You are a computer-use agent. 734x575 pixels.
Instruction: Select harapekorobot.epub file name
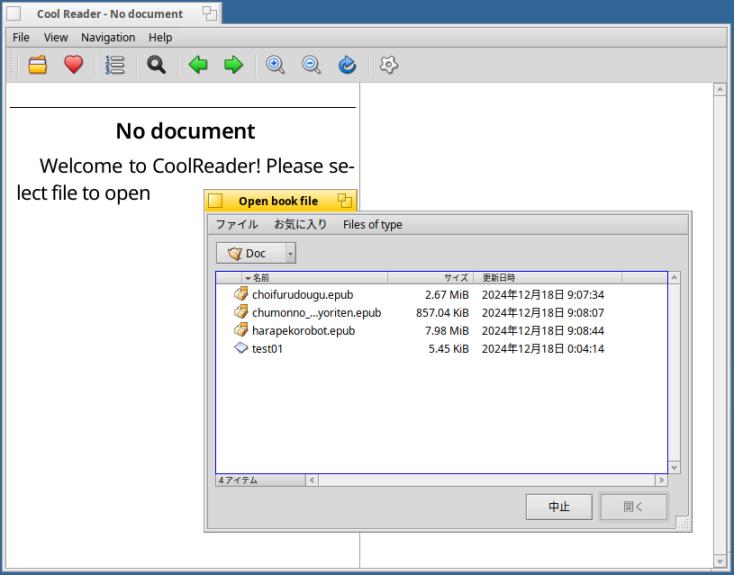coord(303,331)
